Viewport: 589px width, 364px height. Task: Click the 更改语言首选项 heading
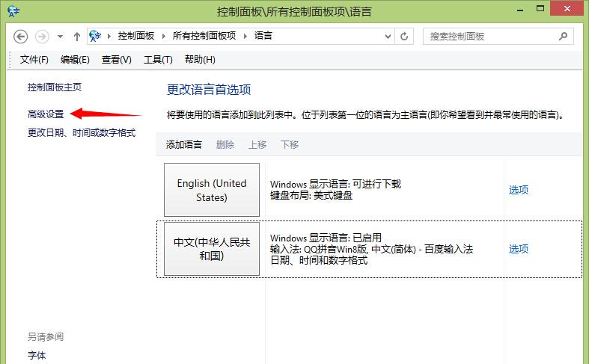209,90
